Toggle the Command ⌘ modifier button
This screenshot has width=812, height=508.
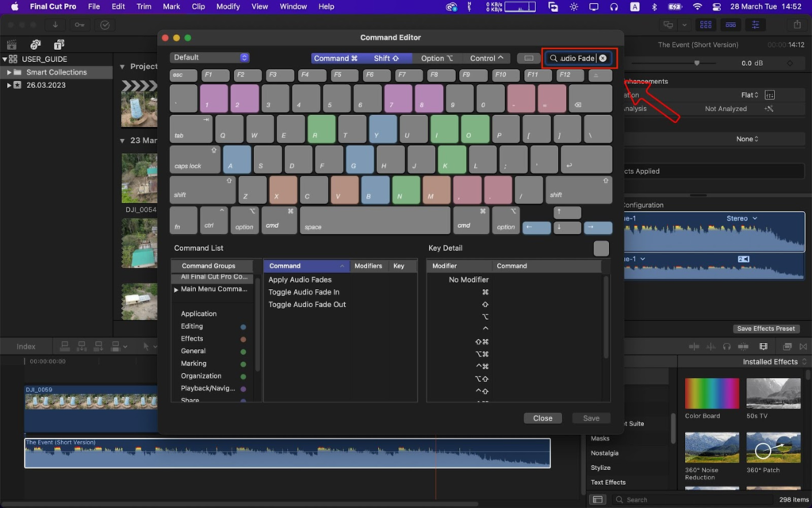tap(335, 58)
